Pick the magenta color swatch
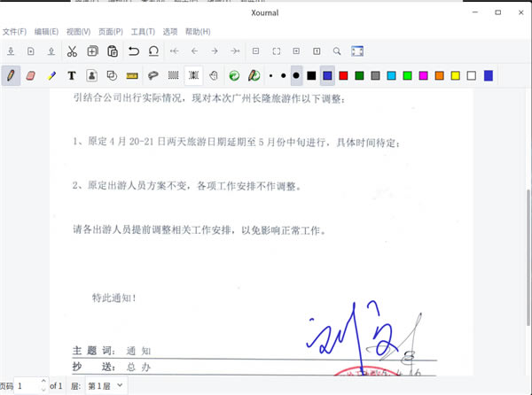 coord(424,75)
